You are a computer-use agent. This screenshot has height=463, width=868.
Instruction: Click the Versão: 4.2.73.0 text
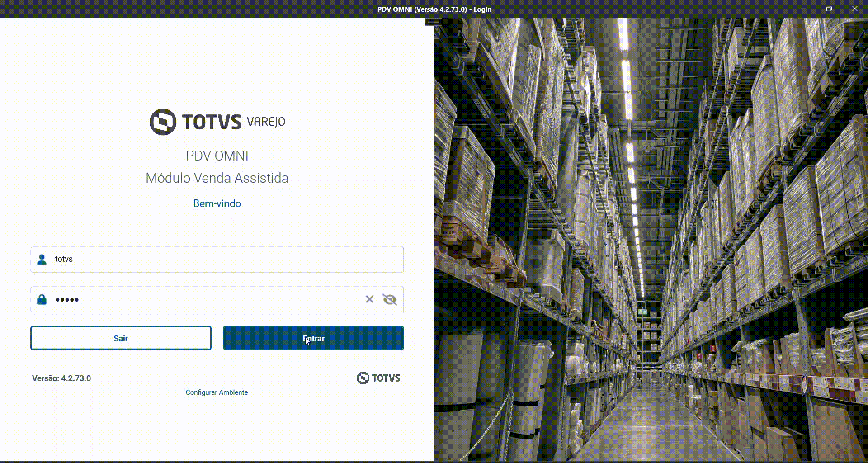(x=61, y=378)
